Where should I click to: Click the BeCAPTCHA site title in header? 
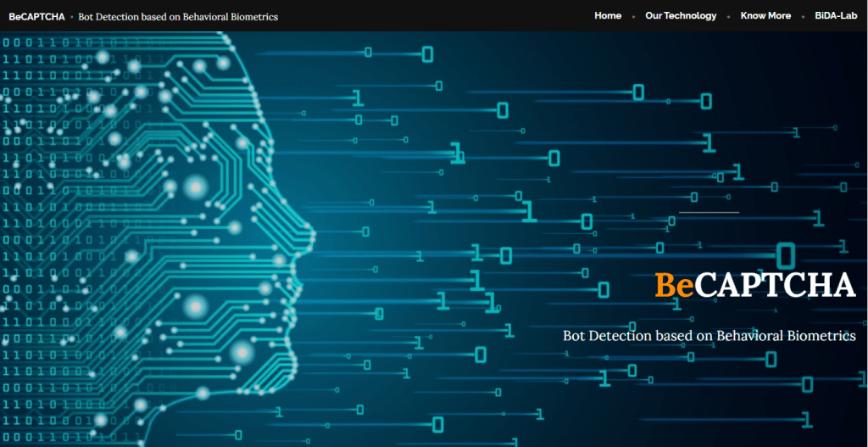click(x=36, y=16)
